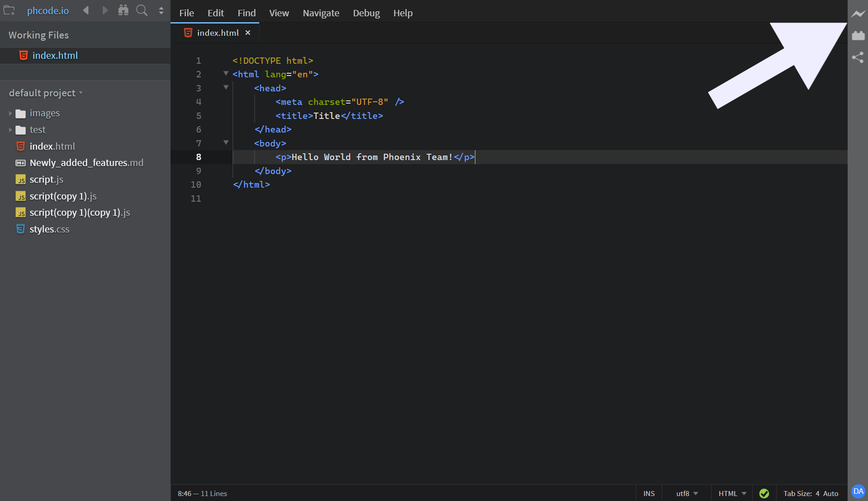Start Find in Files with binoculars icon

click(123, 10)
